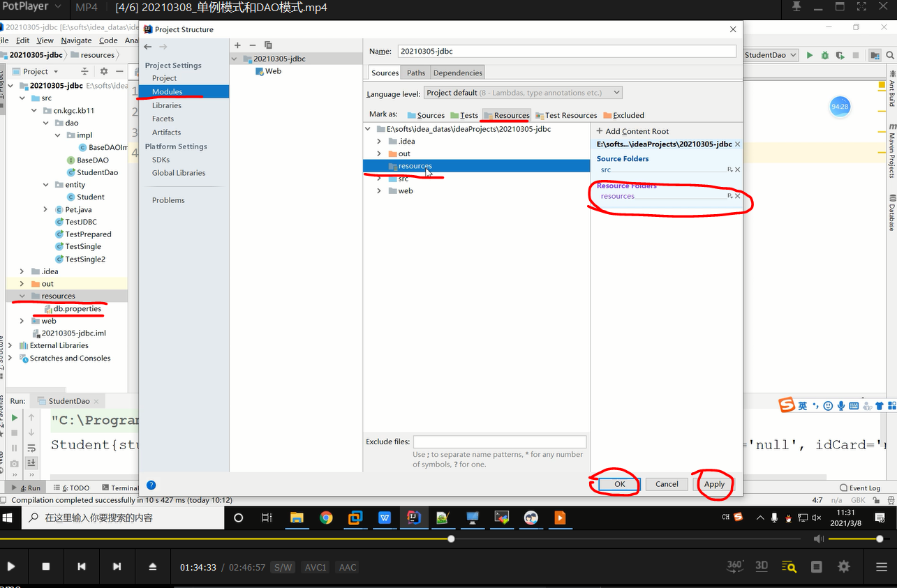
Task: Open PotPlayer playlist hamburger icon
Action: (x=881, y=566)
